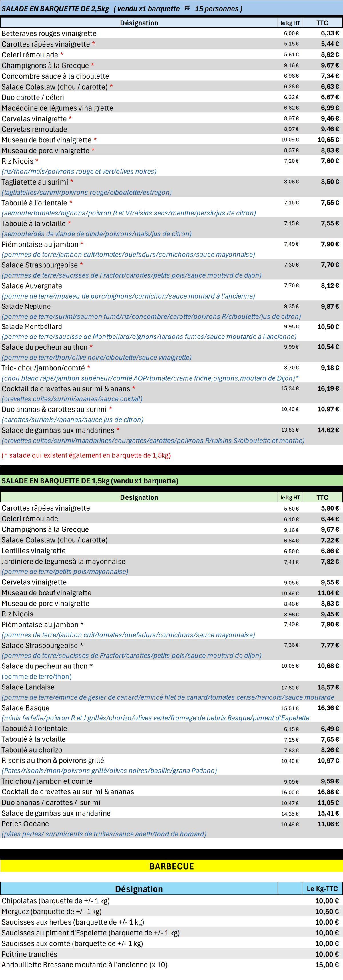The image size is (343, 980).
Task: Click the yellow BARBECUE section header
Action: pyautogui.click(x=171, y=866)
